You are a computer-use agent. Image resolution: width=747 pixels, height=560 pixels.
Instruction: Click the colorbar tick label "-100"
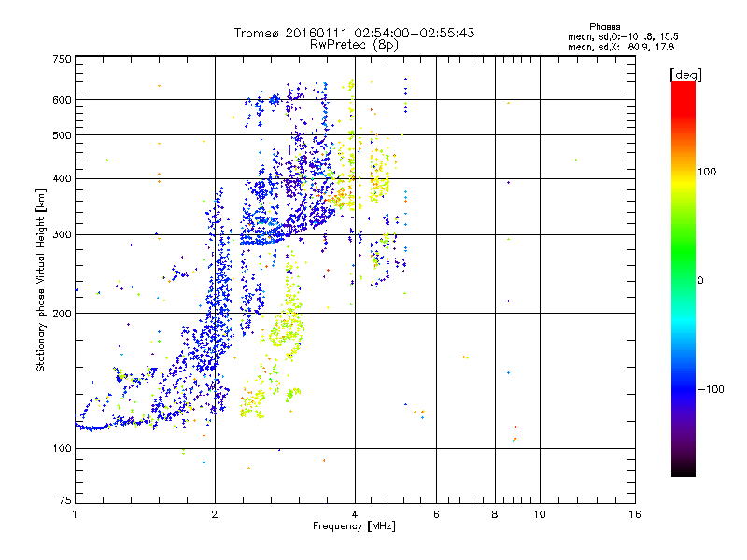click(712, 389)
